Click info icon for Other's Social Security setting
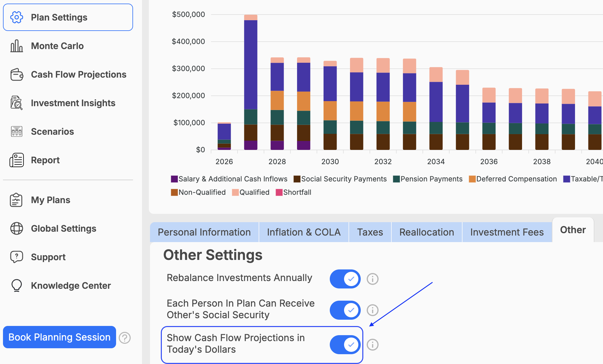The image size is (603, 364). click(372, 310)
